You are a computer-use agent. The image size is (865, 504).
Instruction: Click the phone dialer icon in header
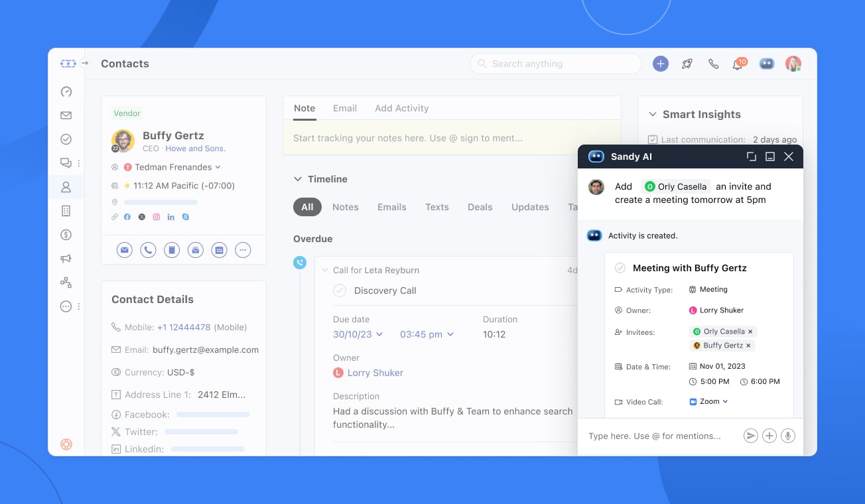tap(713, 64)
